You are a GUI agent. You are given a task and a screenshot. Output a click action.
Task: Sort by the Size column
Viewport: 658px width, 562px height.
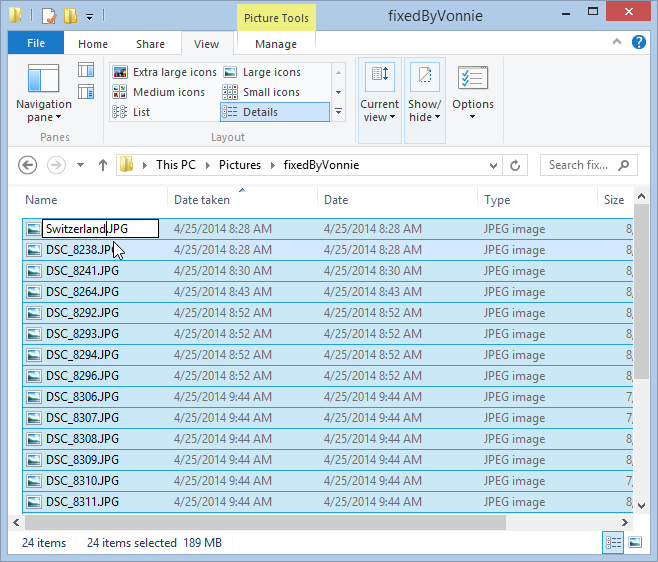tap(614, 200)
